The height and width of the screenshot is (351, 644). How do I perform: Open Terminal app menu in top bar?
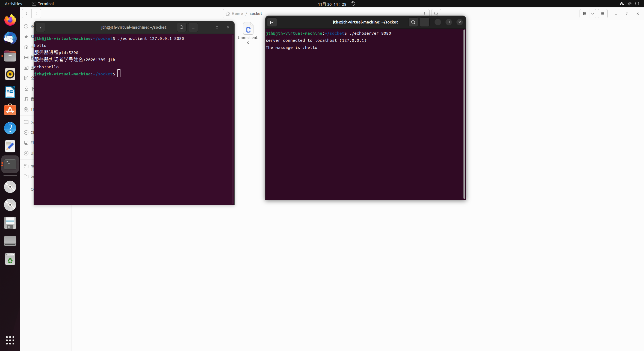tap(43, 4)
